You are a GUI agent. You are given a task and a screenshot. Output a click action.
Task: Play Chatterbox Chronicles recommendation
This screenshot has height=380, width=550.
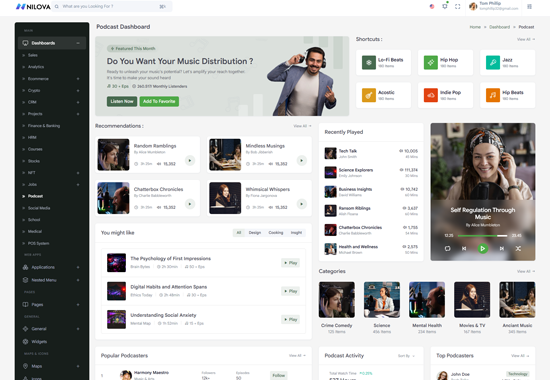190,204
